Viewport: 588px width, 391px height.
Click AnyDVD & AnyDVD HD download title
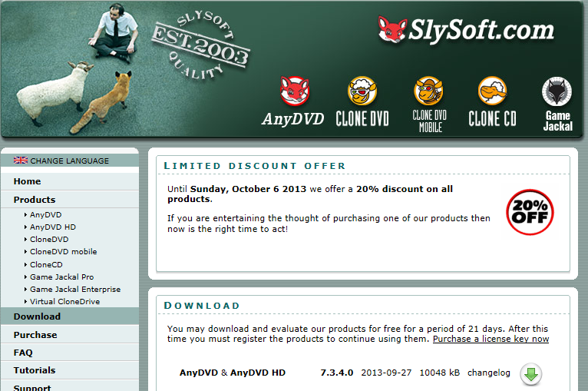click(233, 373)
